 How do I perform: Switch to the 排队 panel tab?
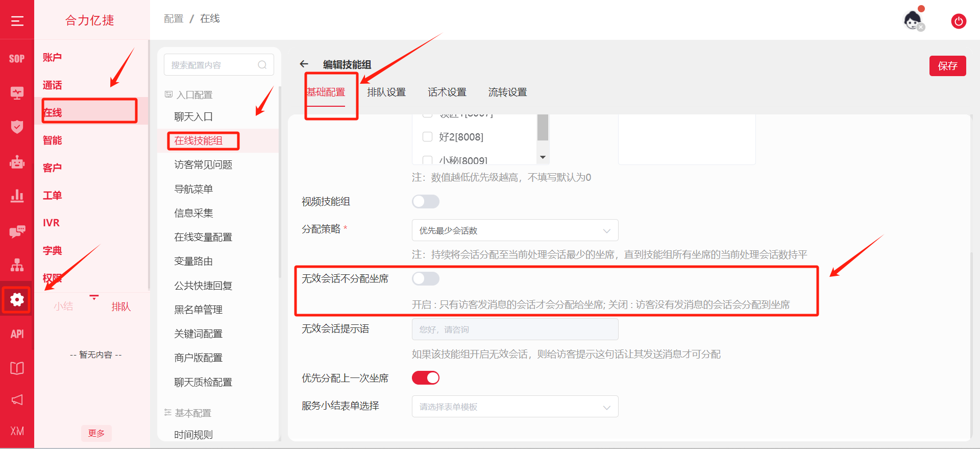[x=121, y=306]
